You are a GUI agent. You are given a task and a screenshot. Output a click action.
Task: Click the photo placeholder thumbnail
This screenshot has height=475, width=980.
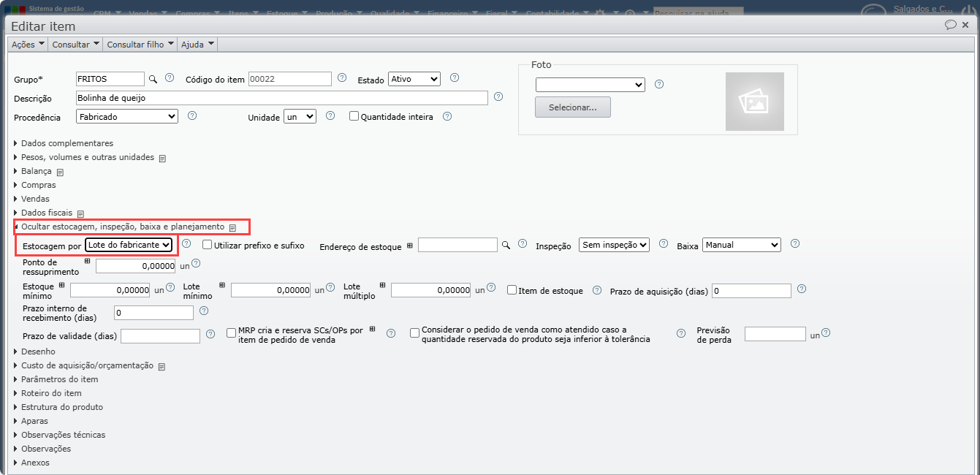754,102
